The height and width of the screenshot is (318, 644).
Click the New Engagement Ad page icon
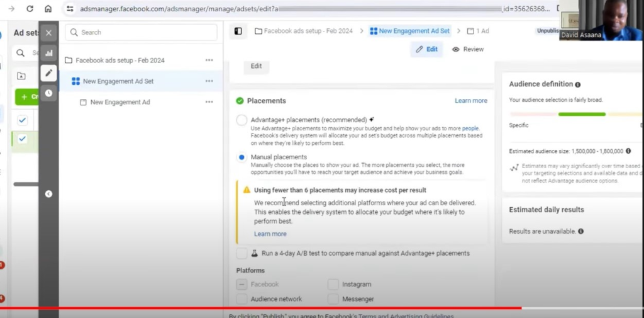click(83, 102)
